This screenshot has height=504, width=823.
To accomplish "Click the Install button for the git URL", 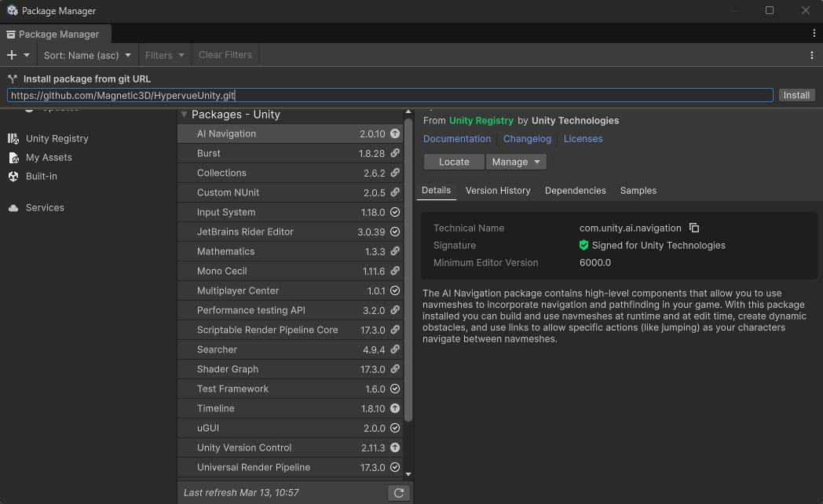I will (796, 94).
